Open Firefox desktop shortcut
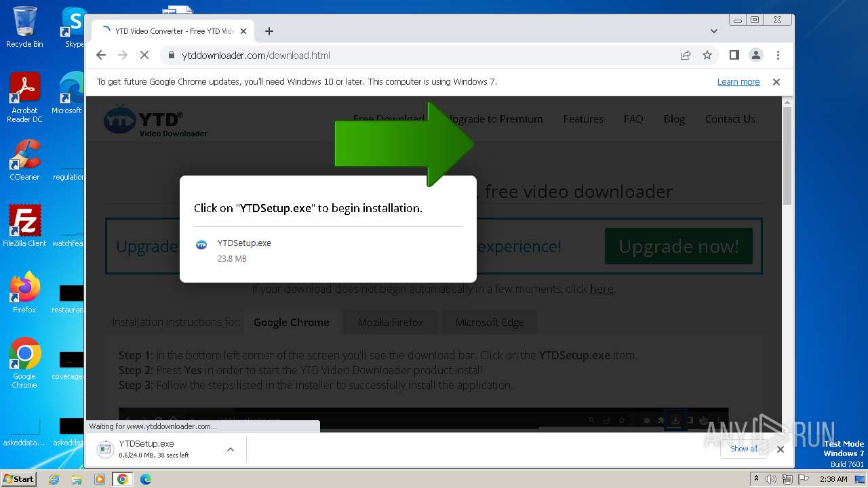The width and height of the screenshot is (868, 488). pos(24,293)
